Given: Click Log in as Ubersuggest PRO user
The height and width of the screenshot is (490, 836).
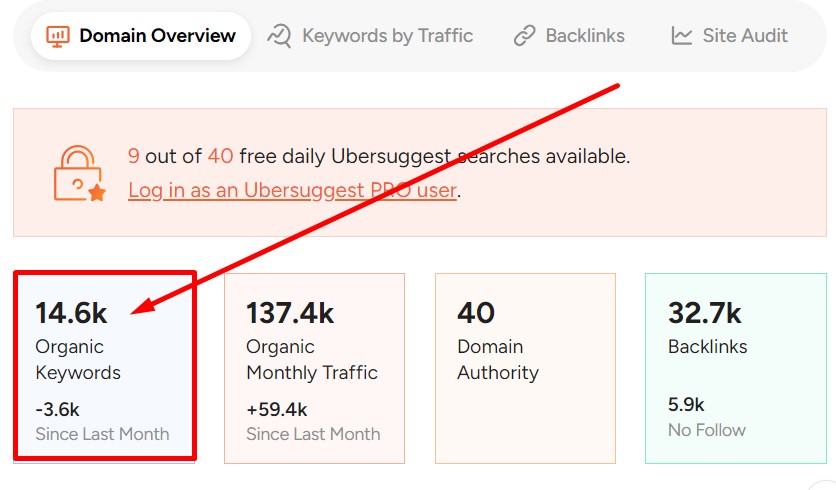Looking at the screenshot, I should (292, 190).
